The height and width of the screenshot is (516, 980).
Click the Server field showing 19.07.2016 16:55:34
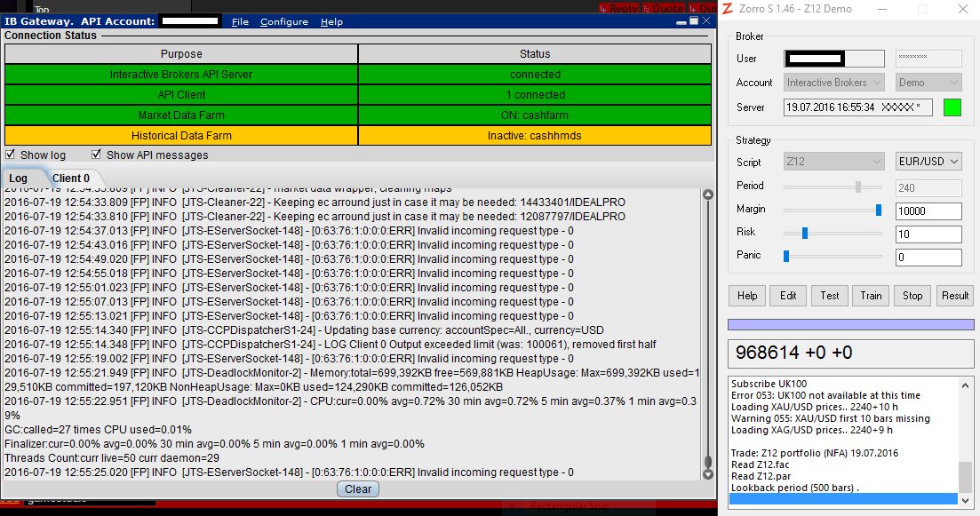[x=858, y=107]
